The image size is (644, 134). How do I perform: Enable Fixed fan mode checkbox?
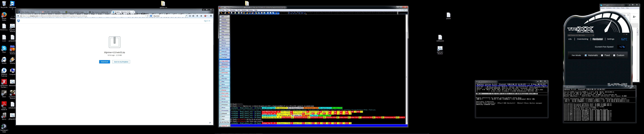[x=602, y=55]
